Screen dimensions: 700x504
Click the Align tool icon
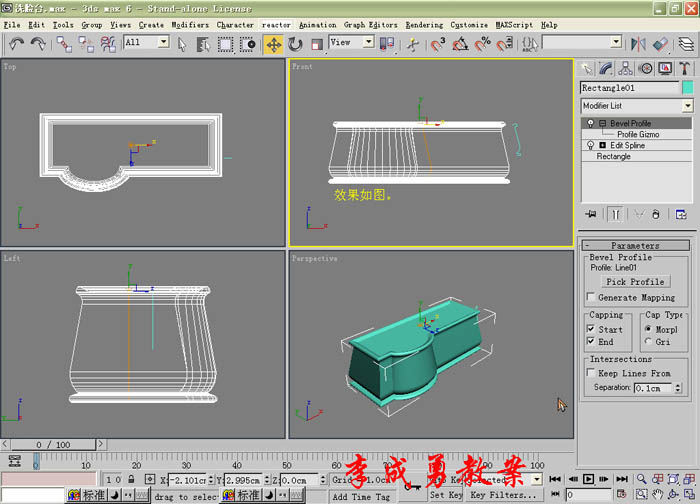tap(660, 44)
